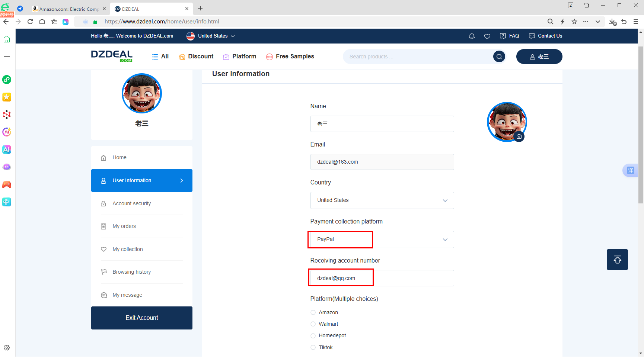
Task: Bookmark page with the star icon in address bar
Action: (574, 22)
